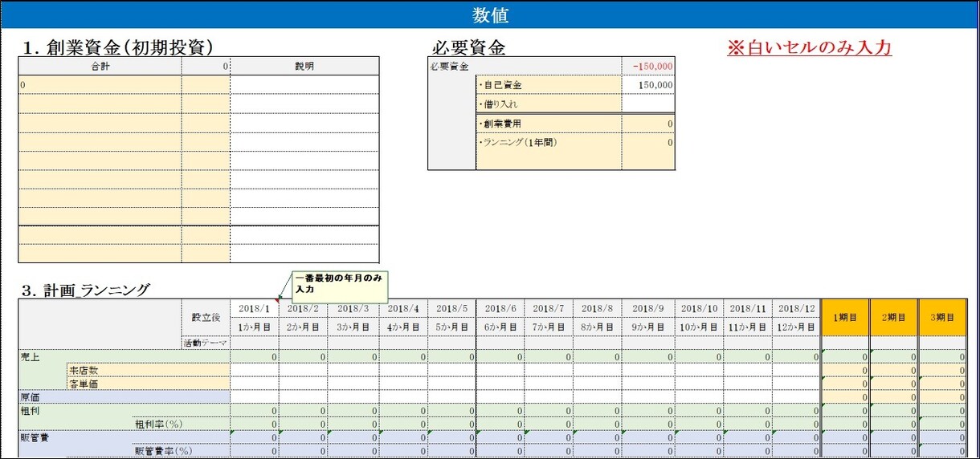Select the 2018/5 column header

pyautogui.click(x=451, y=308)
